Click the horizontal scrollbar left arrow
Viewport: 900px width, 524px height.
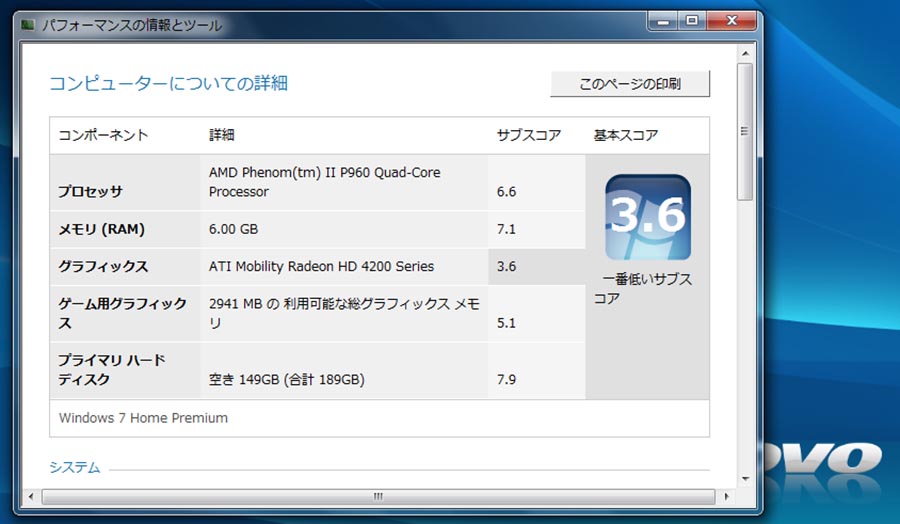[x=30, y=496]
